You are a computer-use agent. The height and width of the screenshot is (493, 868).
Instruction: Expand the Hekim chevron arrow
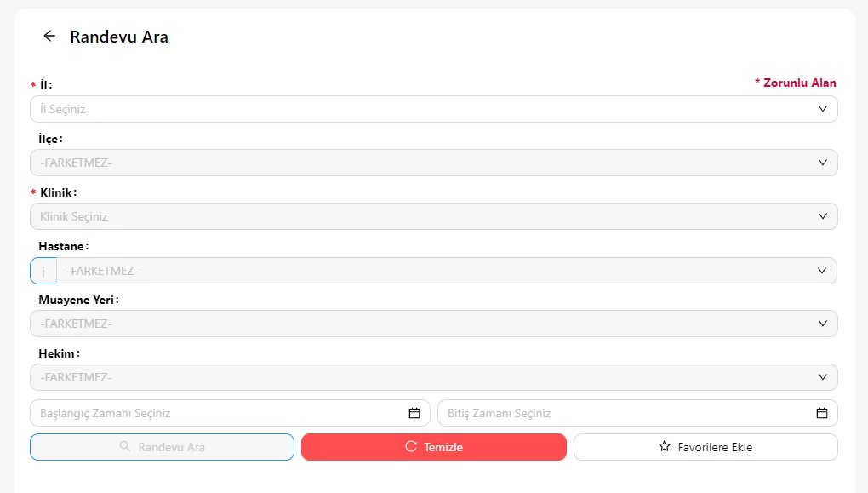coord(823,377)
